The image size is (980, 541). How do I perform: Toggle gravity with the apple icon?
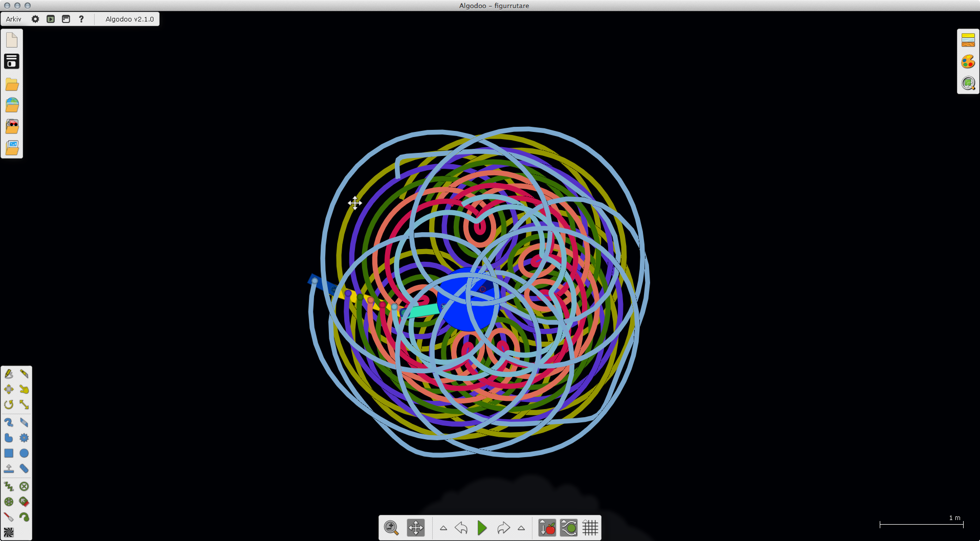(547, 528)
